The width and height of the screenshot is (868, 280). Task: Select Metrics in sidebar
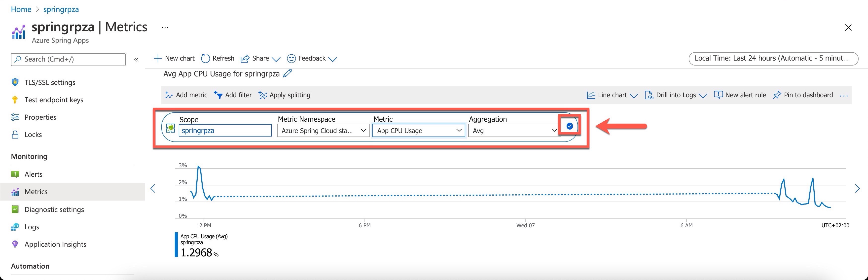72,192
